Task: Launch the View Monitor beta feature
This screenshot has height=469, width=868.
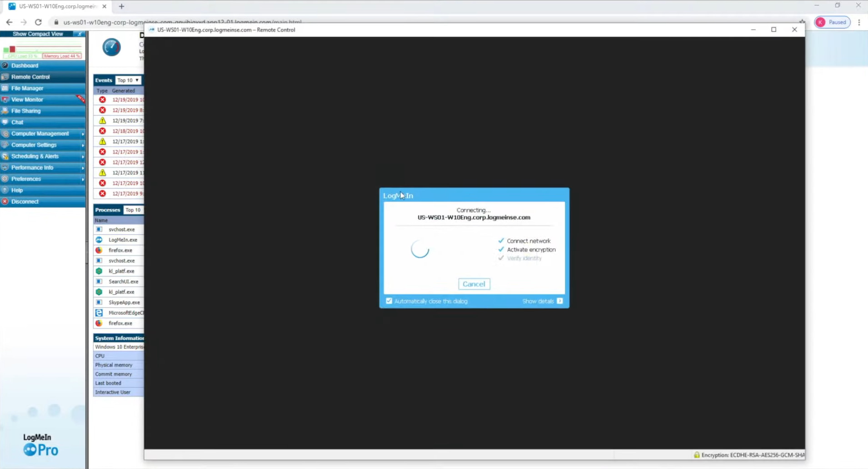Action: [x=27, y=99]
